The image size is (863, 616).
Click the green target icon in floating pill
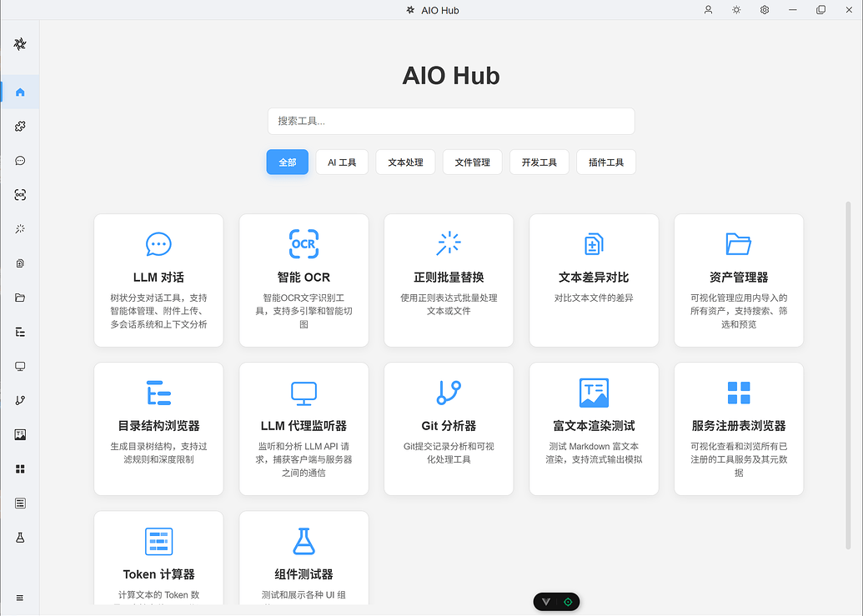coord(568,602)
